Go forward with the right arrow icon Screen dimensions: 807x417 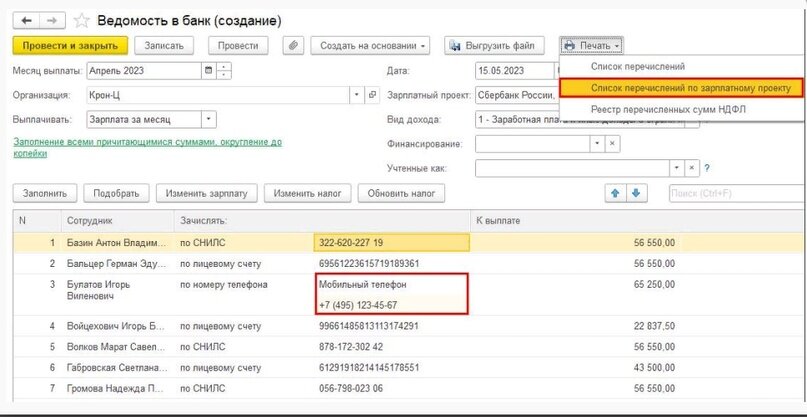(x=52, y=21)
